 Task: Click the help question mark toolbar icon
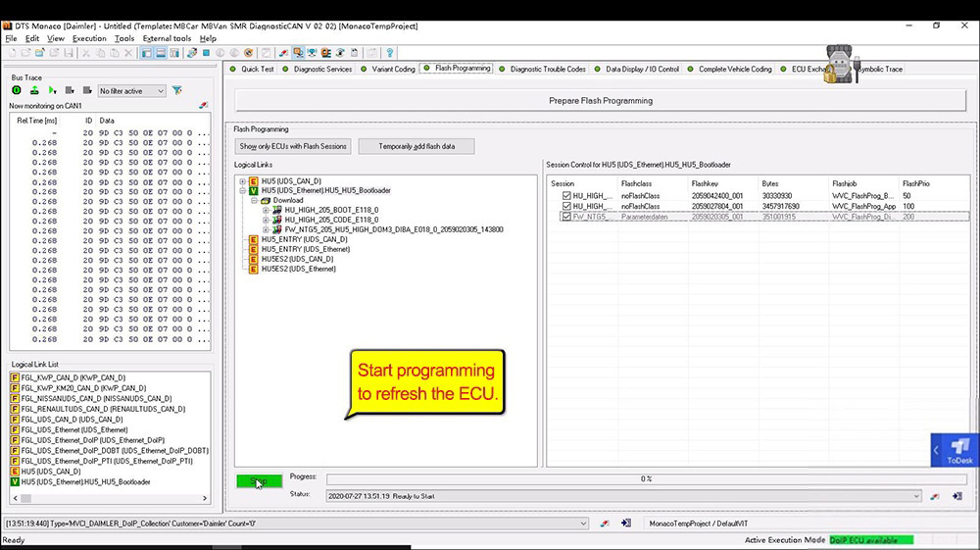[389, 53]
